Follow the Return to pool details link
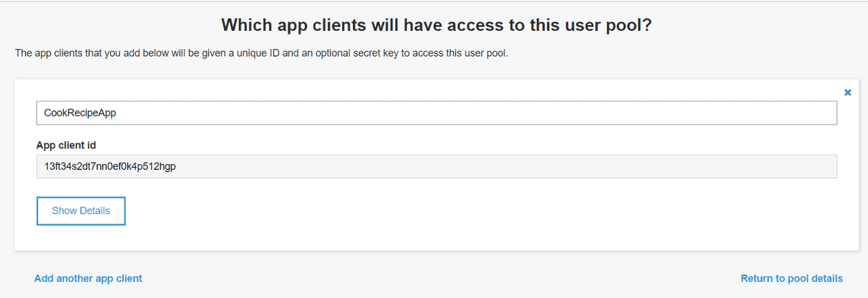868x298 pixels. tap(791, 278)
